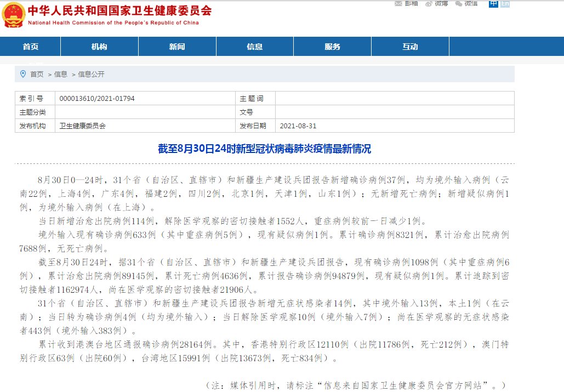The width and height of the screenshot is (564, 392).
Task: Click the location pin breadcrumb icon
Action: coord(22,73)
